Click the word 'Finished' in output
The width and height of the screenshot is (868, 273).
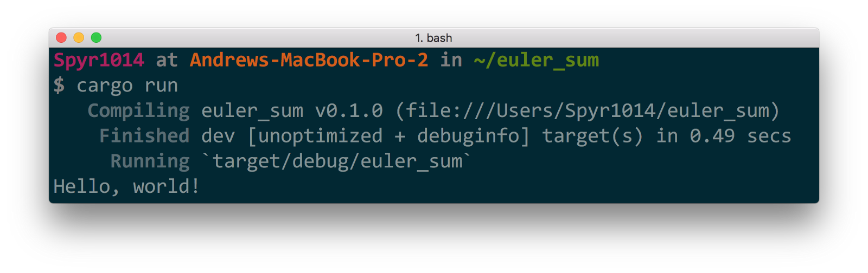point(144,135)
